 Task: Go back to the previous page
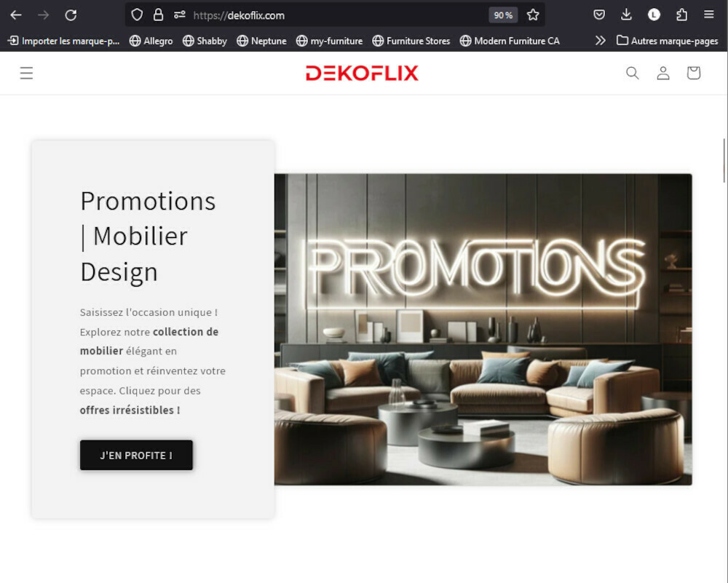tap(16, 15)
